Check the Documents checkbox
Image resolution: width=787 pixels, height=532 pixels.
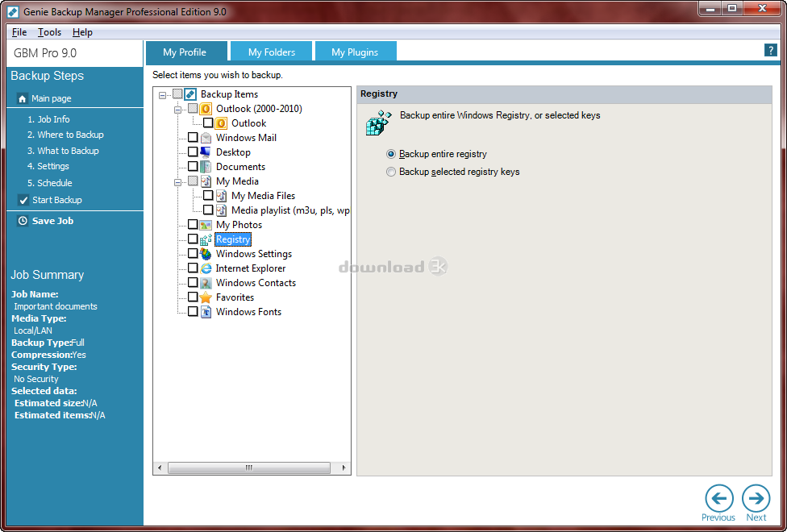click(x=192, y=166)
